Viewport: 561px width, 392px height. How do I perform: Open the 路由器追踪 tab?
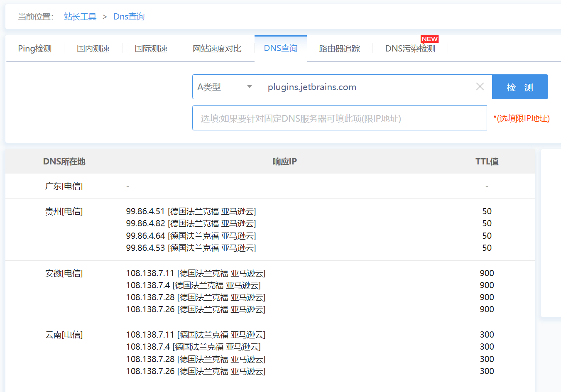339,49
